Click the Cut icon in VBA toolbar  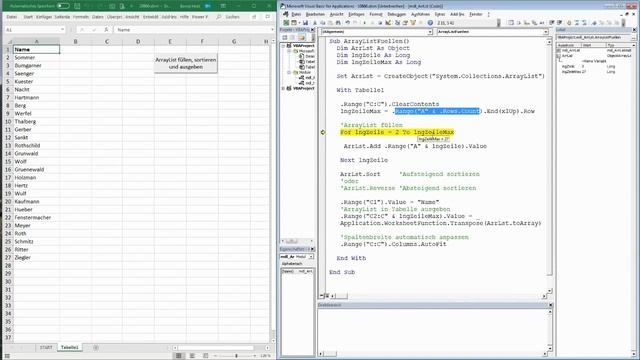pyautogui.click(x=315, y=23)
